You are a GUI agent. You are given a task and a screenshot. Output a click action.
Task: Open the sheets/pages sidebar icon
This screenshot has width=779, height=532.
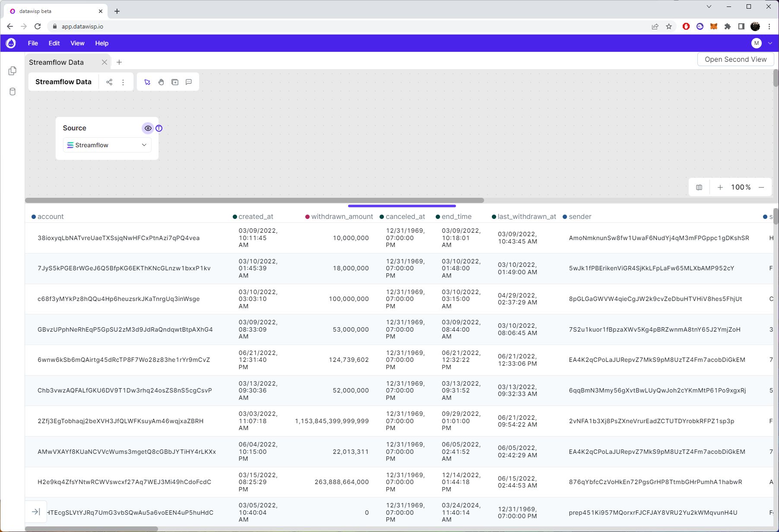pos(13,71)
